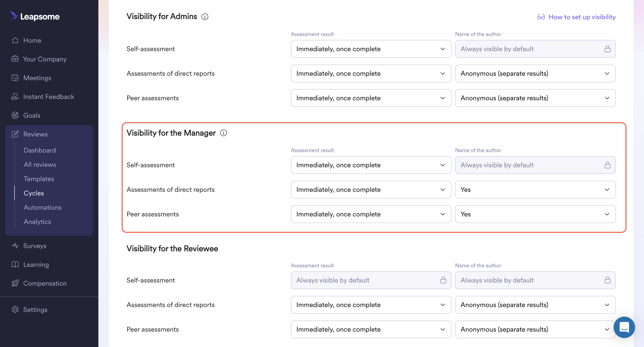Open Reviewee direct reports result dropdown
The image size is (644, 347).
(371, 305)
